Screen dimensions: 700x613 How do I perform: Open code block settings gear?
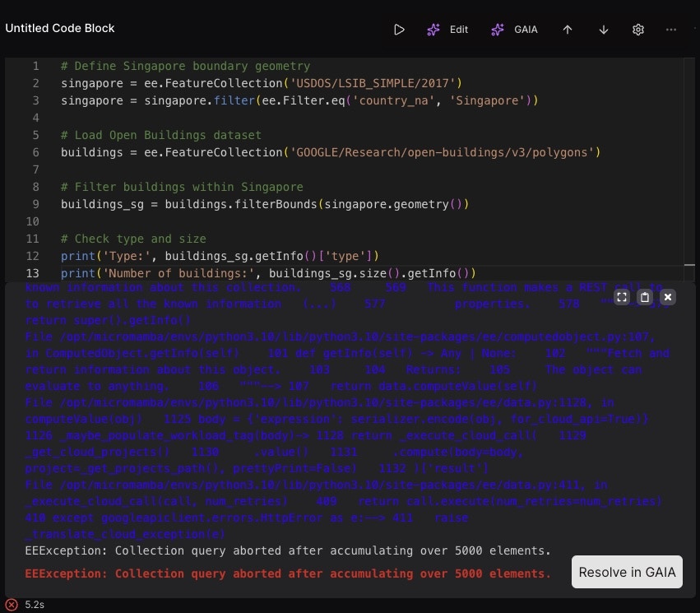(637, 30)
